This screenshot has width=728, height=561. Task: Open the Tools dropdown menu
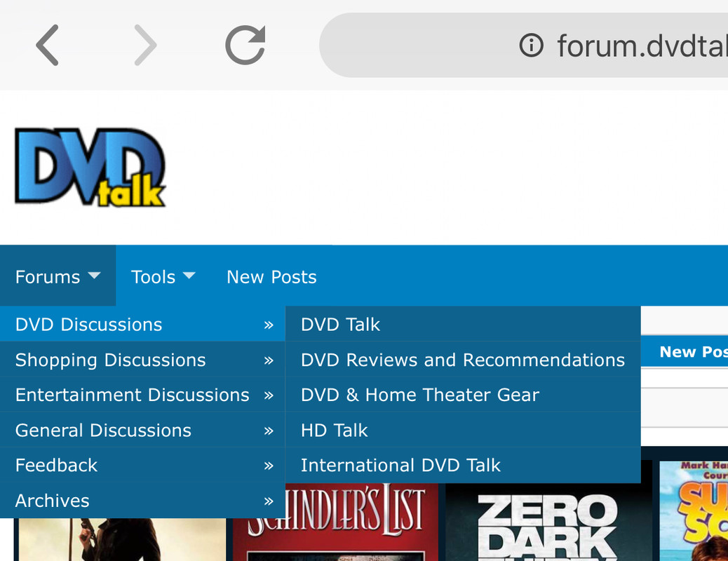(x=163, y=277)
